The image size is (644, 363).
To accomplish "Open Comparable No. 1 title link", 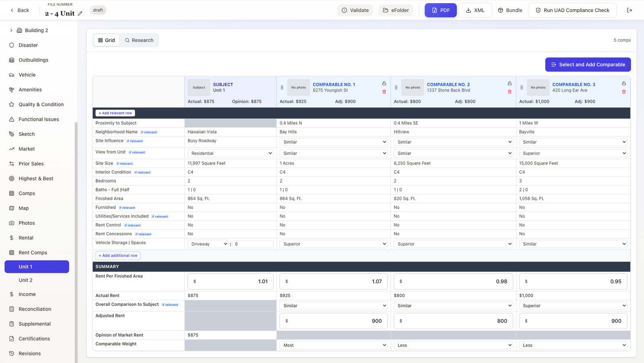I will 334,85.
